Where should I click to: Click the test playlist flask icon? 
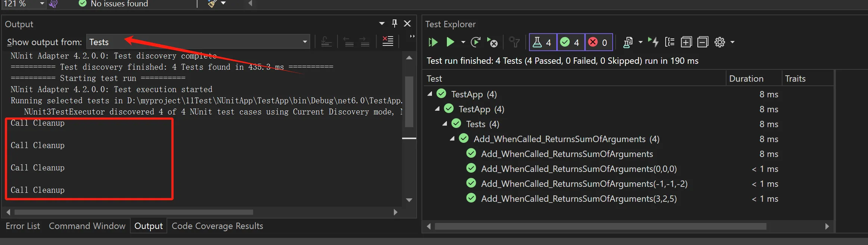[628, 42]
